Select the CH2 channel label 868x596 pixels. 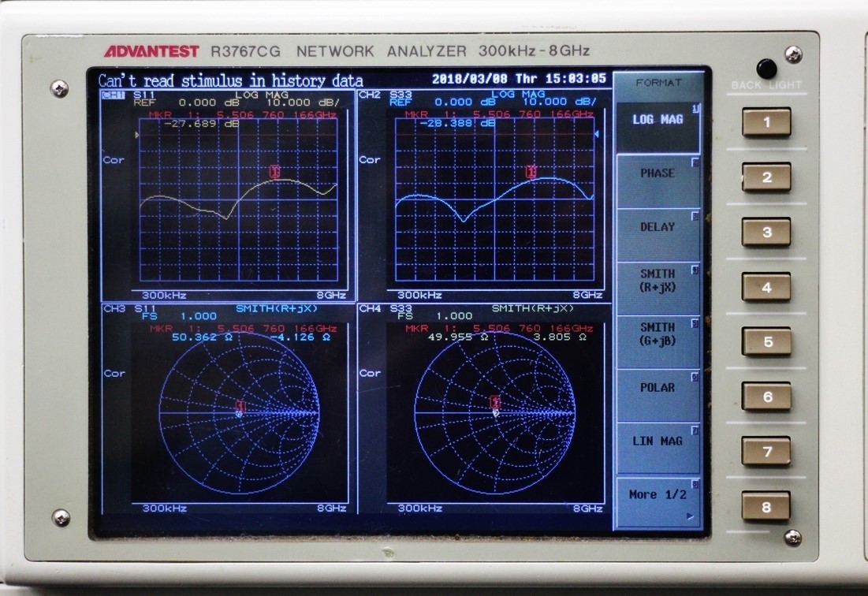click(370, 95)
